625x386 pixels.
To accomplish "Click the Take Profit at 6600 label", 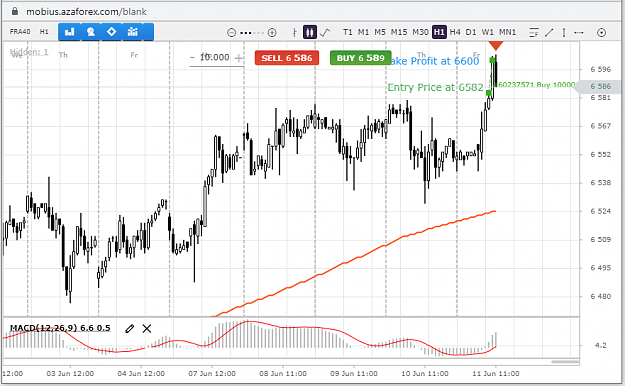I will pos(434,61).
